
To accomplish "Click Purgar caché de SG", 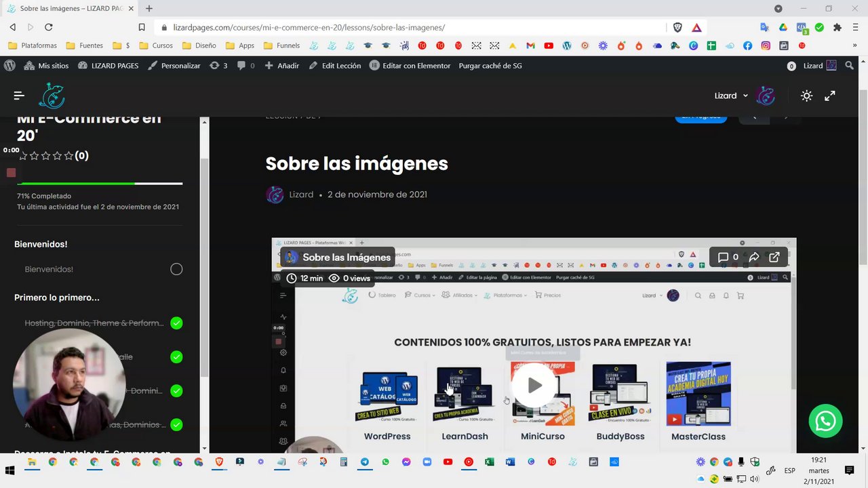I will click(x=490, y=66).
